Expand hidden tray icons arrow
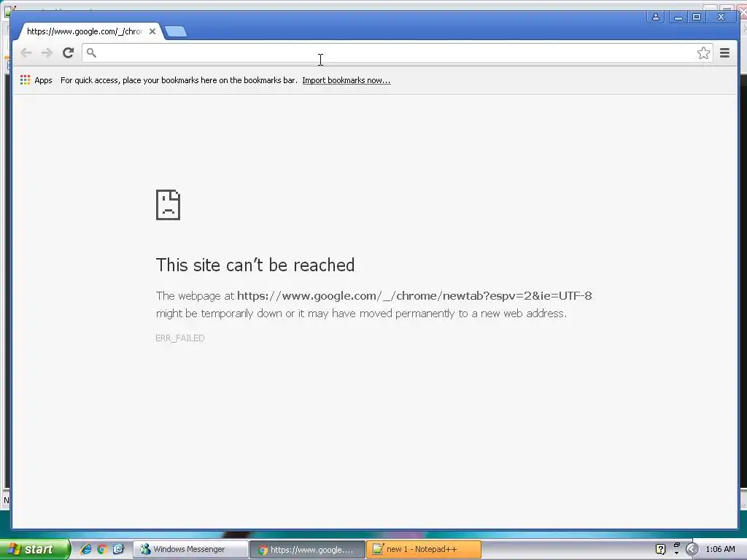 click(692, 550)
